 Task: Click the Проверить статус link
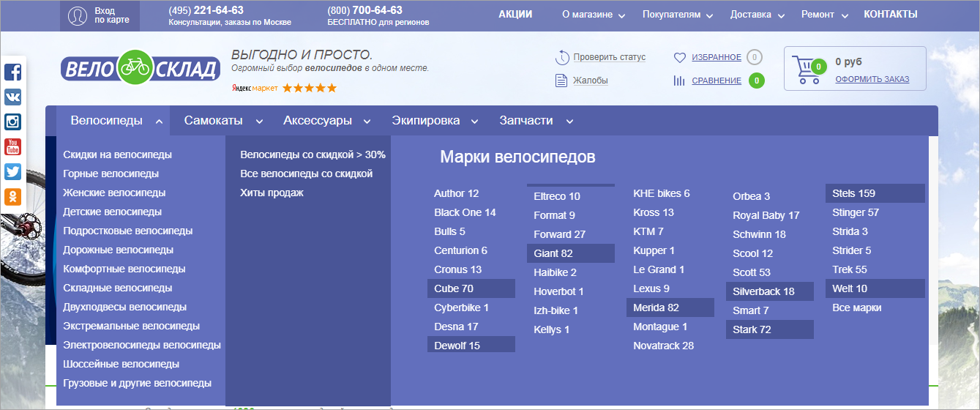point(610,57)
